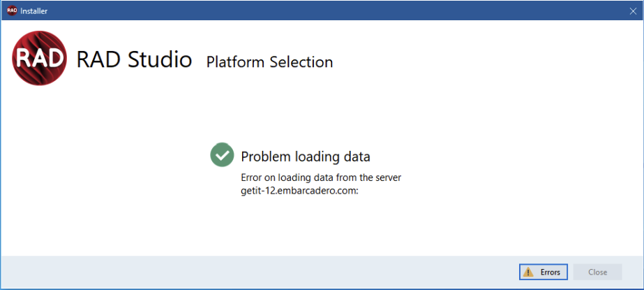Screen dimensions: 644x290
Task: Click the word Studio in the header
Action: [160, 59]
